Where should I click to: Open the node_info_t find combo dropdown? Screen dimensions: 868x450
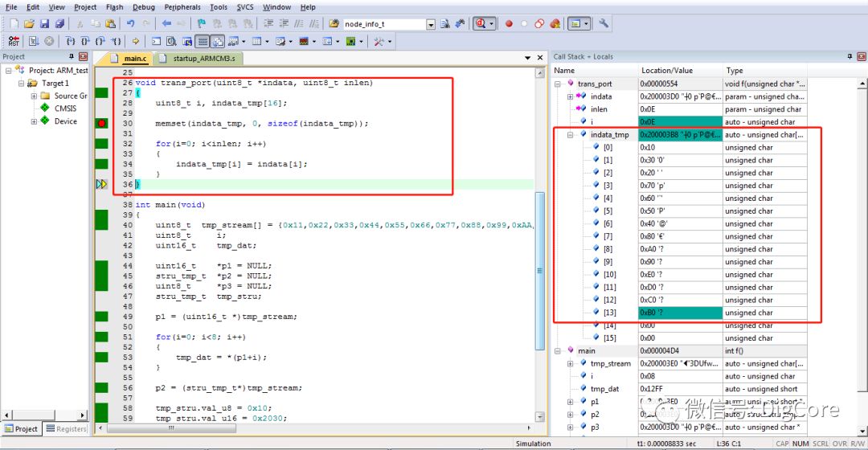[431, 24]
